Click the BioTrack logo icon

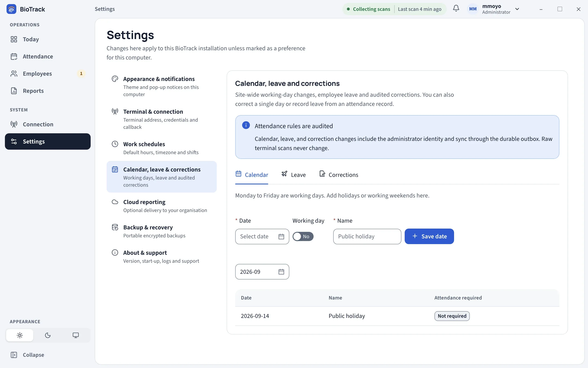(x=11, y=9)
